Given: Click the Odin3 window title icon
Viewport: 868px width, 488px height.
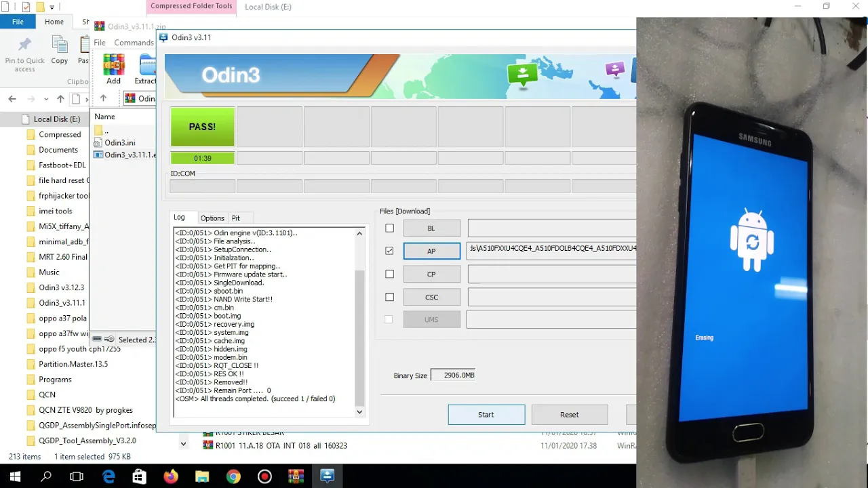Looking at the screenshot, I should tap(163, 37).
